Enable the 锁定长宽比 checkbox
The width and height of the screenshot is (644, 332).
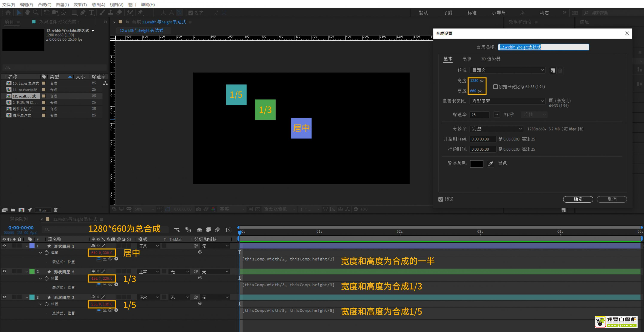pyautogui.click(x=495, y=87)
